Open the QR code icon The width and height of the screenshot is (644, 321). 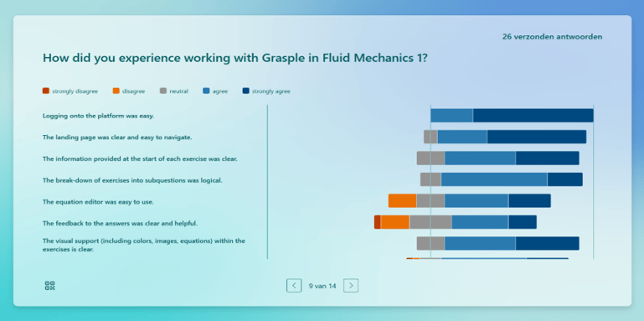49,286
